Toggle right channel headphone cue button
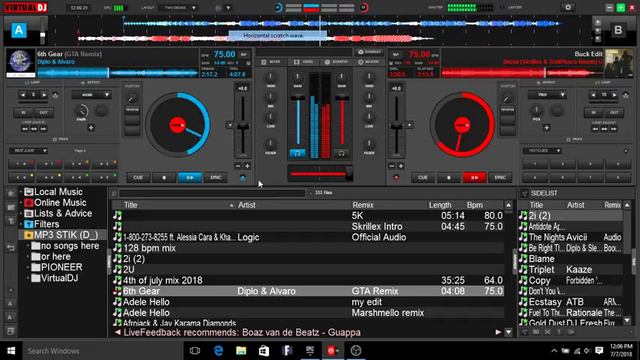 click(341, 153)
